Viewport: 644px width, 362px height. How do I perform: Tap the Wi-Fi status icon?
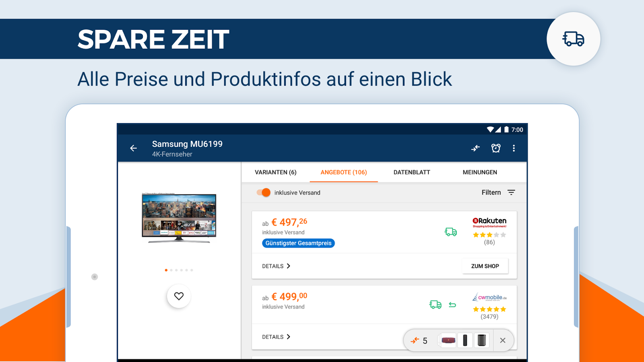pos(490,130)
